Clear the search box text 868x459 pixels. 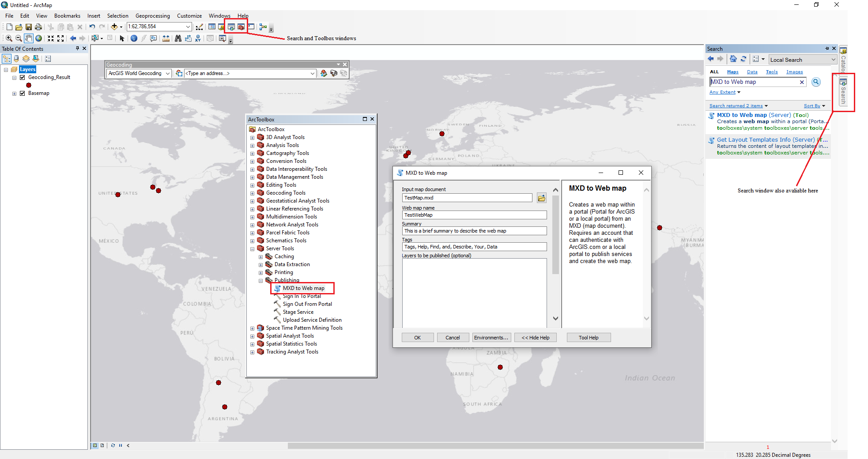click(x=802, y=82)
